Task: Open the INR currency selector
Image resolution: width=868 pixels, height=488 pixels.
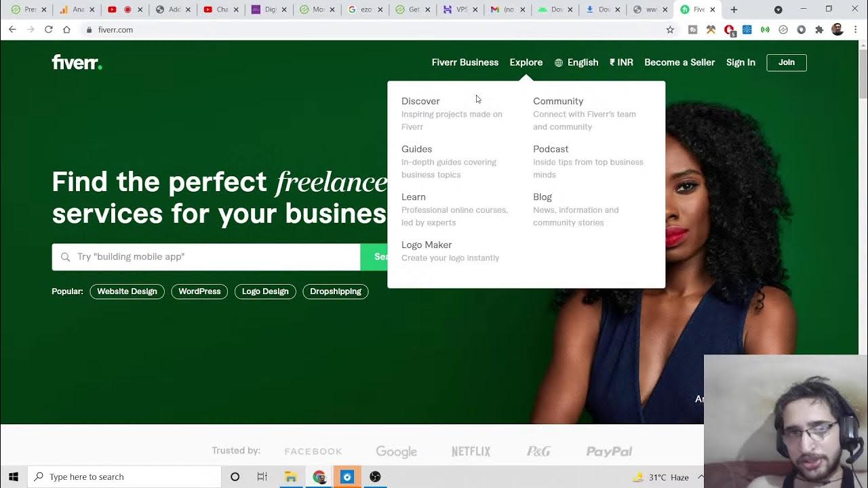Action: [x=621, y=62]
